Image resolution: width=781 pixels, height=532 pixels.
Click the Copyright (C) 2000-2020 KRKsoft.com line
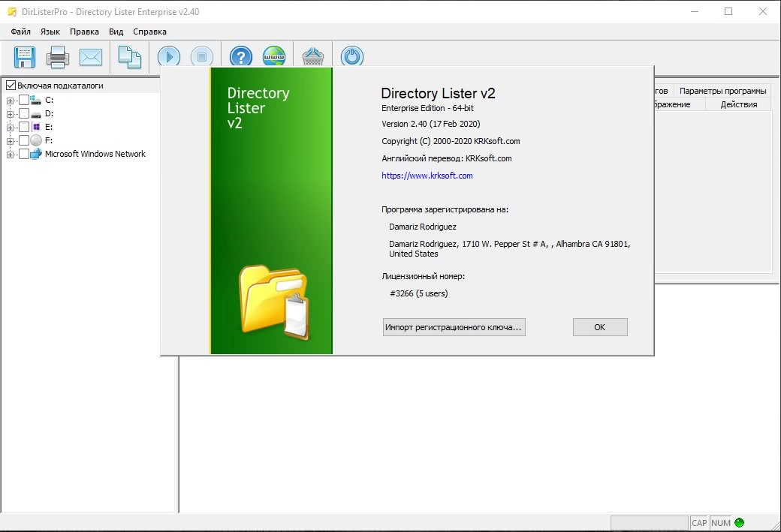(451, 141)
